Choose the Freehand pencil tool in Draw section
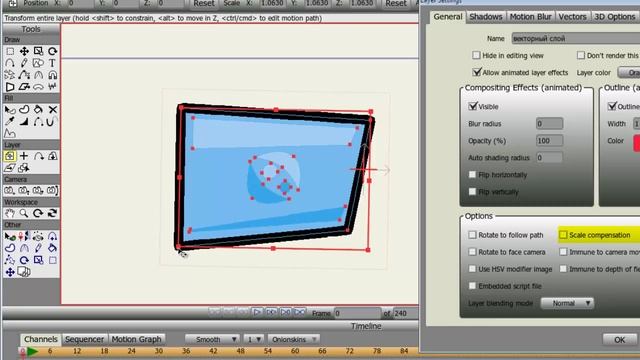The image size is (640, 360). pos(24,63)
